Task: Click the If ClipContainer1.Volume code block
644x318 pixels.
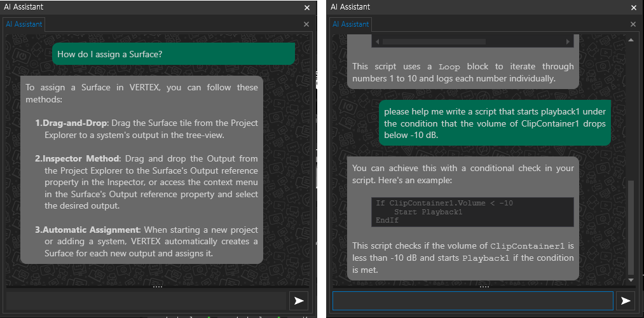Action: point(474,212)
